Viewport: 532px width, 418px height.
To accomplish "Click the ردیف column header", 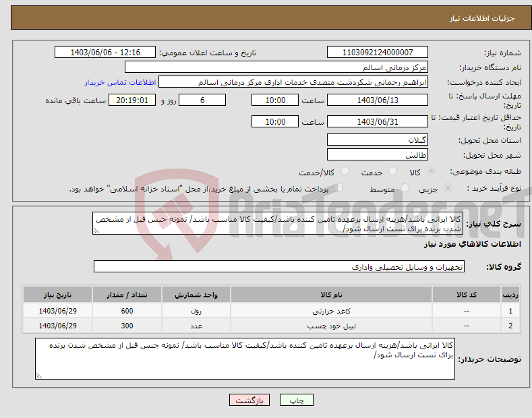I will [x=510, y=295].
